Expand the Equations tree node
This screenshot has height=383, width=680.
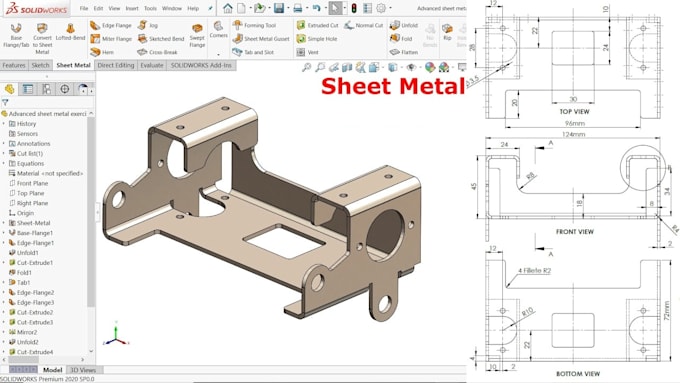(4, 164)
